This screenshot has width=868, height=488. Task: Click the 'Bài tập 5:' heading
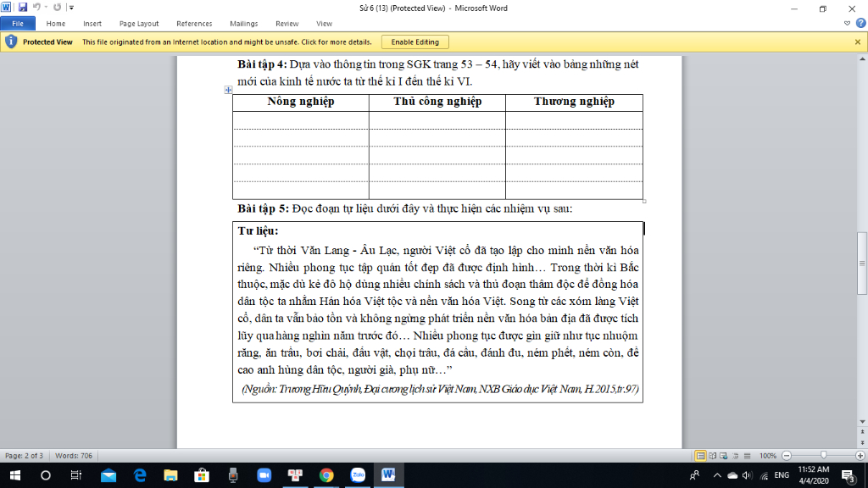click(x=263, y=208)
